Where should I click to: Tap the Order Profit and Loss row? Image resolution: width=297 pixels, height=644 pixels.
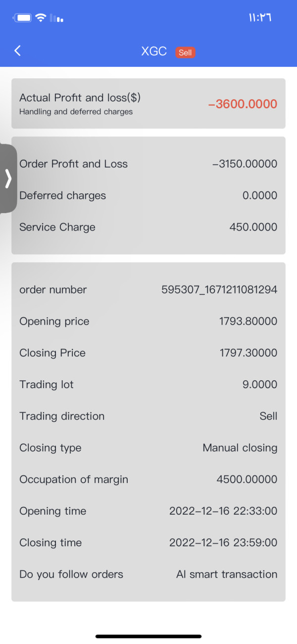tap(148, 164)
